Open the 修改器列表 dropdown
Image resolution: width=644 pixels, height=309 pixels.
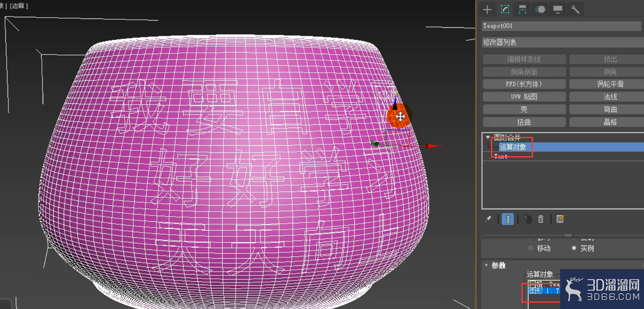click(x=563, y=42)
